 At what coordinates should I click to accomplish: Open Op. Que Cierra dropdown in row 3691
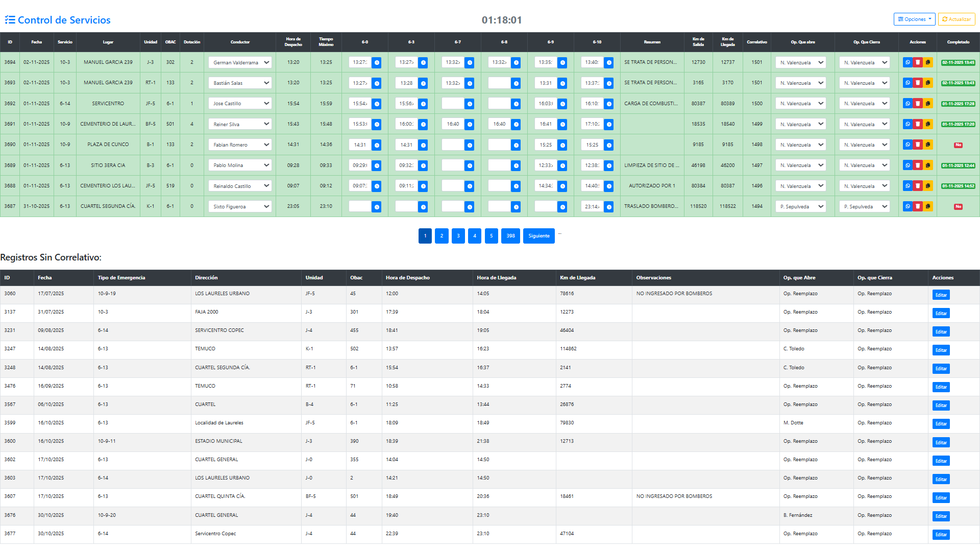coord(865,124)
